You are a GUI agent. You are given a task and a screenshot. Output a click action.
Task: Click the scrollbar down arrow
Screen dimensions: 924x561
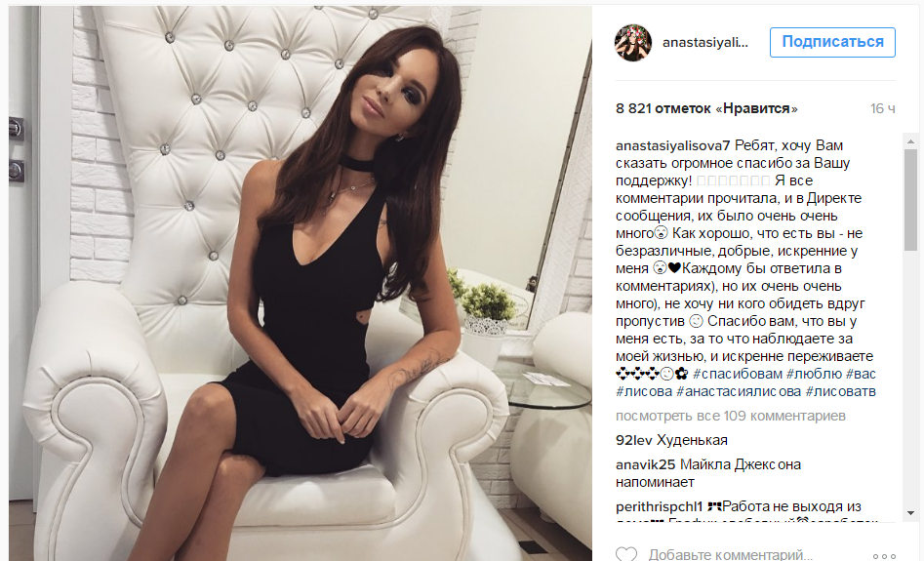[x=910, y=513]
